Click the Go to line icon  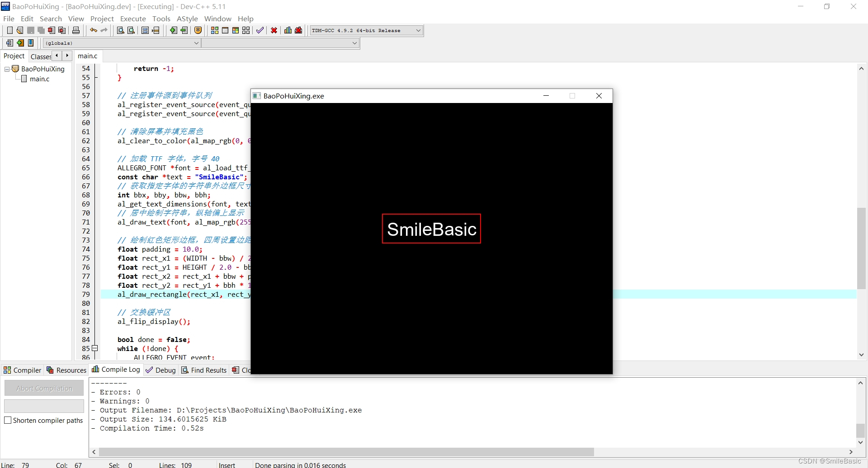pos(156,30)
